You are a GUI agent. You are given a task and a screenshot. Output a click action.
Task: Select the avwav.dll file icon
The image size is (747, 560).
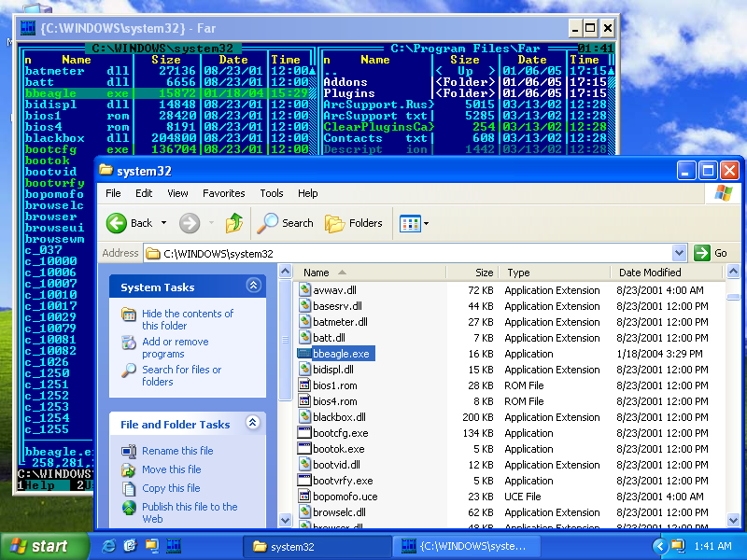tap(305, 290)
